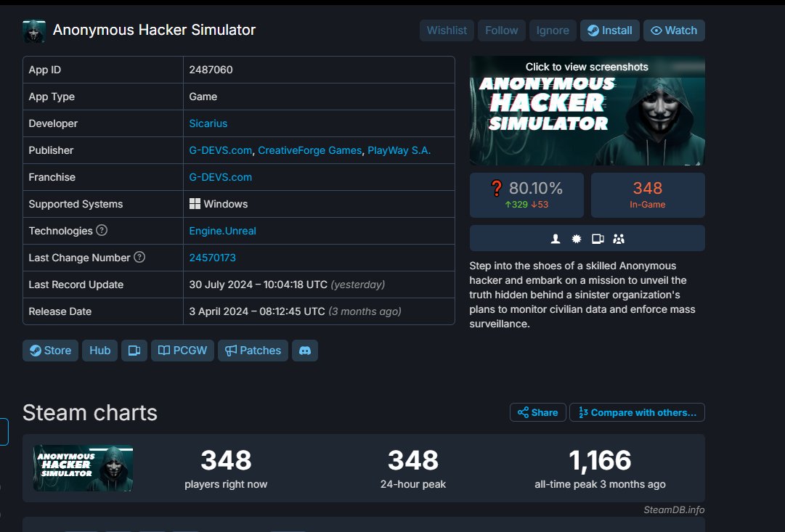Click the Ignore button
The width and height of the screenshot is (785, 532).
click(552, 30)
